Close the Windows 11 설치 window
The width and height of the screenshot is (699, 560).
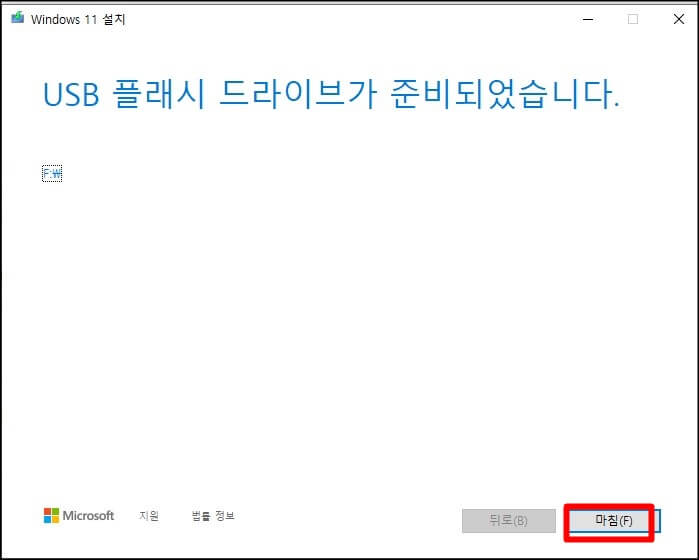tap(678, 19)
